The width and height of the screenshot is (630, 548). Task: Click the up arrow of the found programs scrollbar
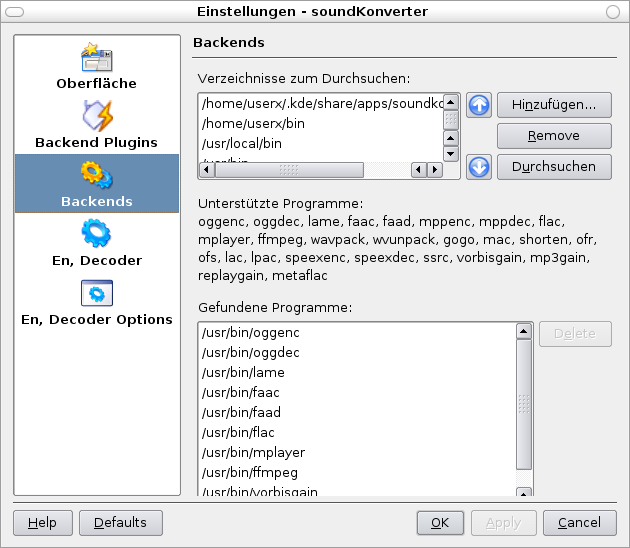tap(524, 331)
